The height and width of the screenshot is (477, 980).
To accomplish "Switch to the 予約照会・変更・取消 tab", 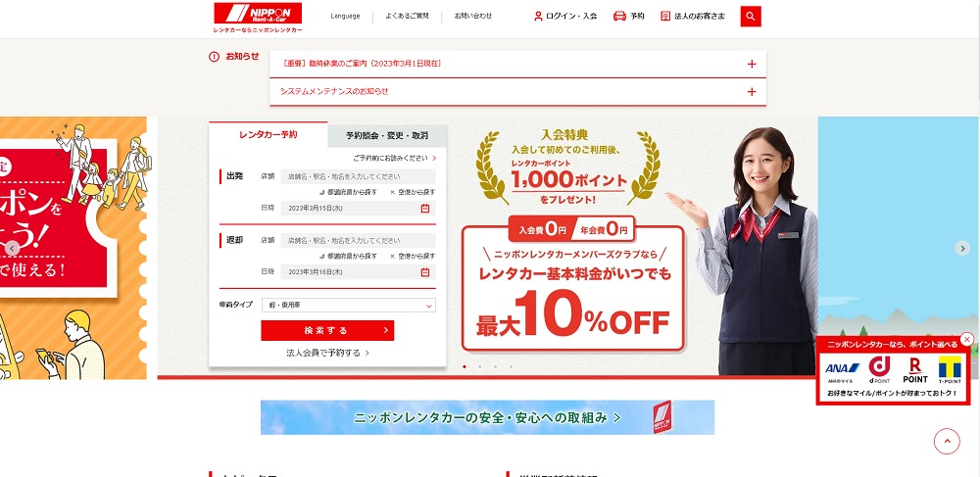I will [x=387, y=135].
